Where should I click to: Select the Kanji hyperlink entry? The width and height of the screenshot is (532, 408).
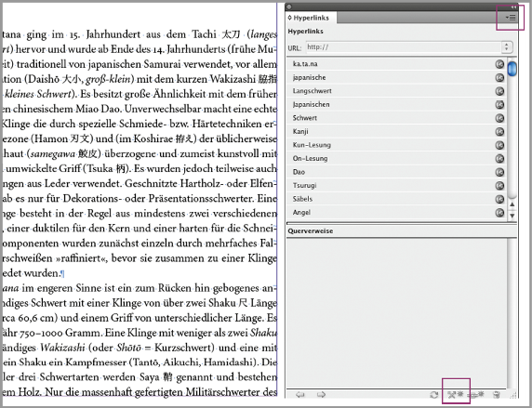point(396,132)
